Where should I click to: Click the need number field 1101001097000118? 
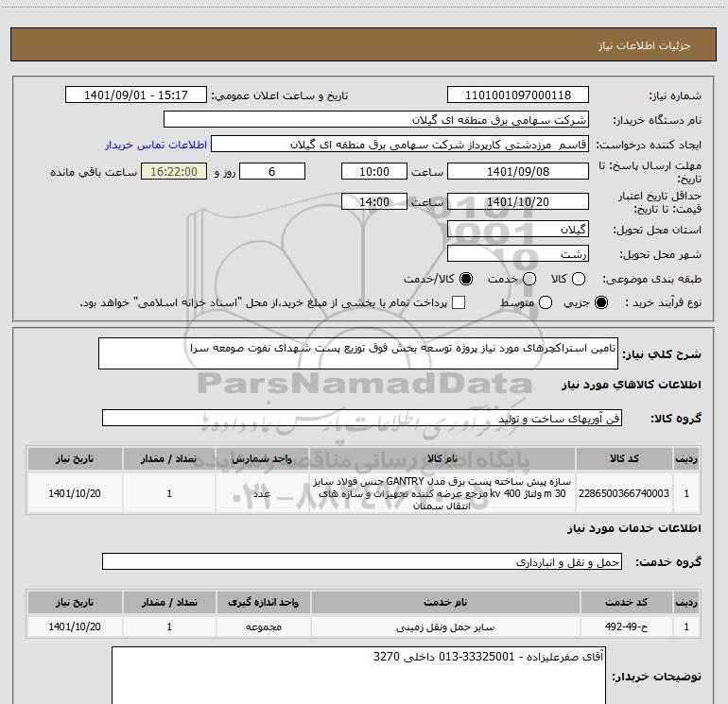point(518,94)
